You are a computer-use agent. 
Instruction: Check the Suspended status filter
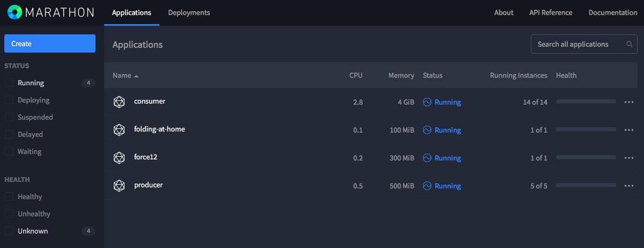pos(9,117)
